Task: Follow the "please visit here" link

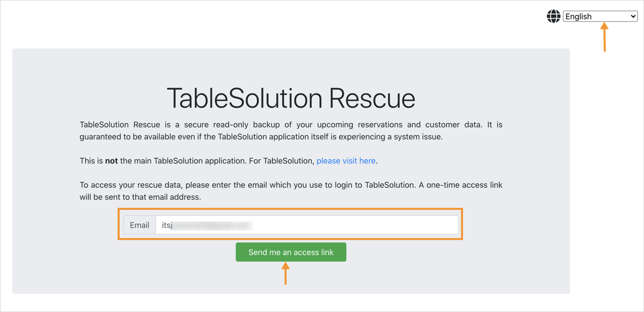Action: click(x=346, y=161)
